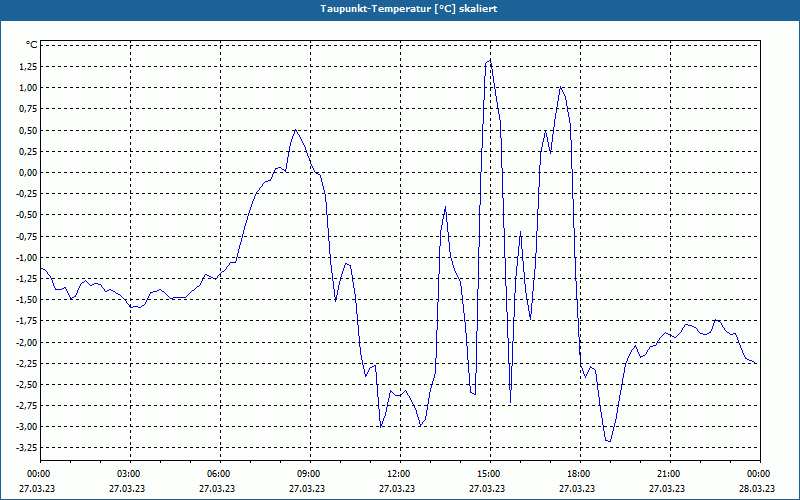
Task: Click the 27.03.23 date under 03:00
Action: (127, 489)
